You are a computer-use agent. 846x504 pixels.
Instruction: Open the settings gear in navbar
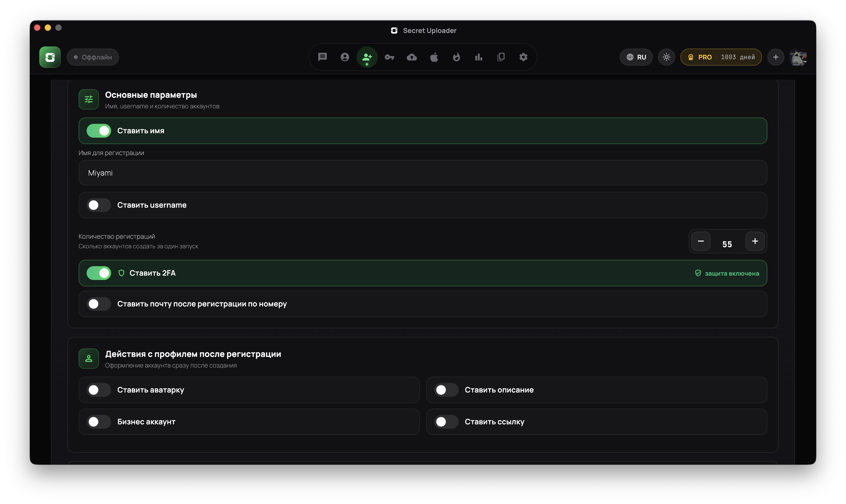click(x=523, y=57)
